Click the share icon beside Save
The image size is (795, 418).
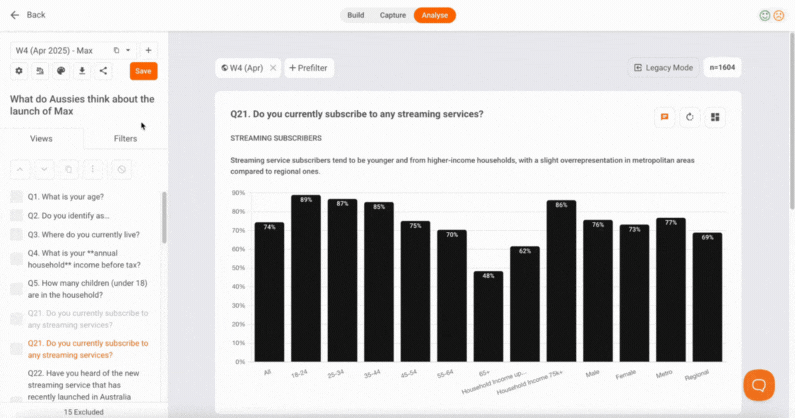[x=104, y=71]
